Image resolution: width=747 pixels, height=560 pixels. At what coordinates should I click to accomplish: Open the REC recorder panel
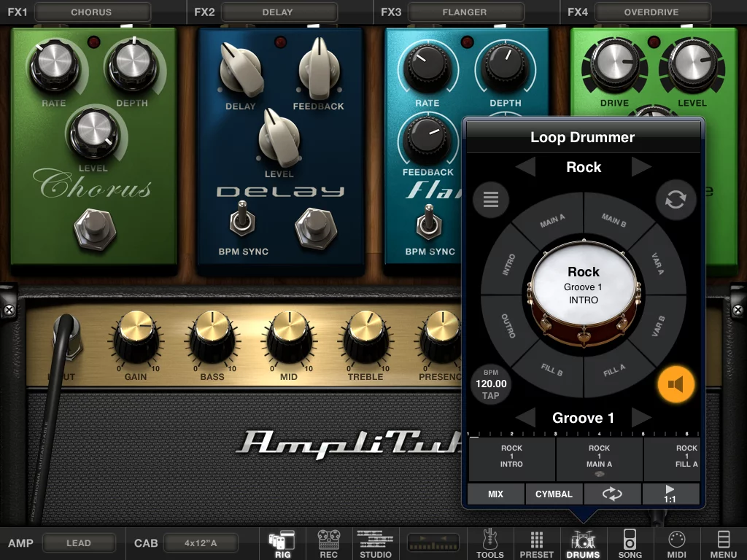click(328, 544)
